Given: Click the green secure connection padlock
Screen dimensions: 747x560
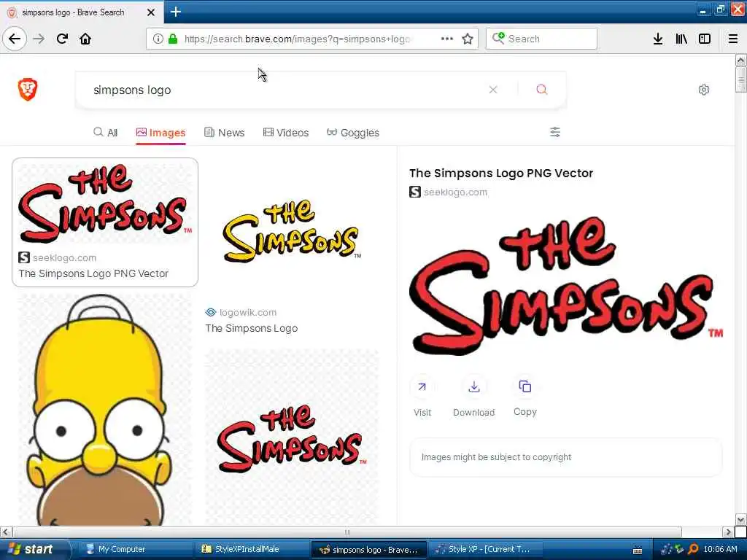Looking at the screenshot, I should (x=173, y=39).
